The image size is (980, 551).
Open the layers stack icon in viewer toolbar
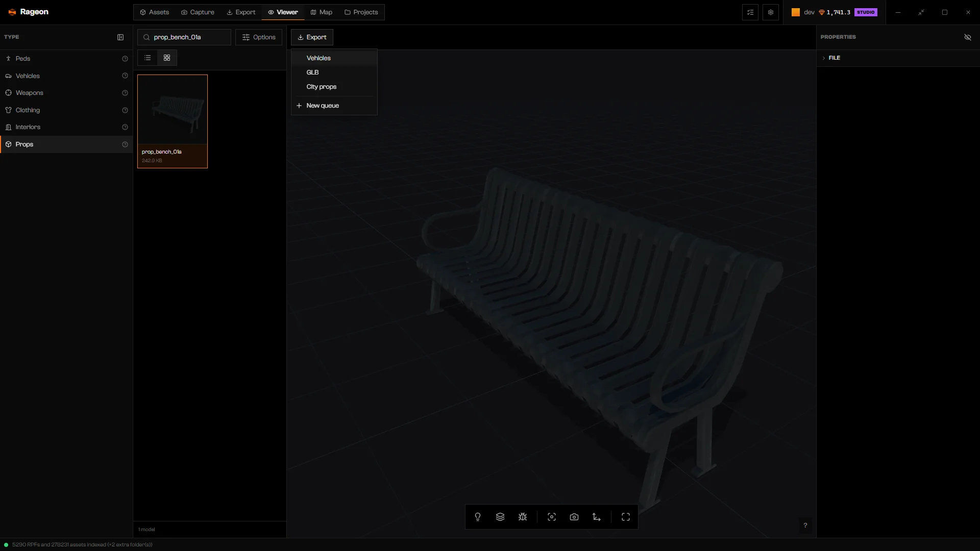500,517
